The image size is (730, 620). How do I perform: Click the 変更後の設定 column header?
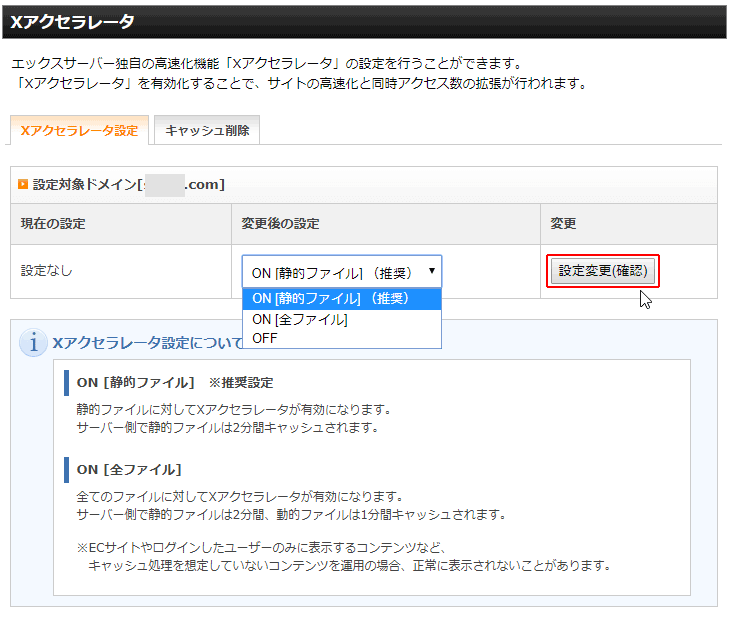click(x=280, y=224)
